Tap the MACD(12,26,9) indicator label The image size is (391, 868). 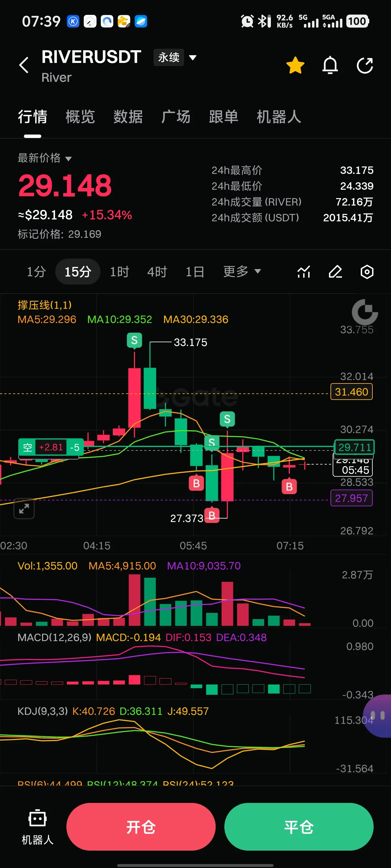54,638
